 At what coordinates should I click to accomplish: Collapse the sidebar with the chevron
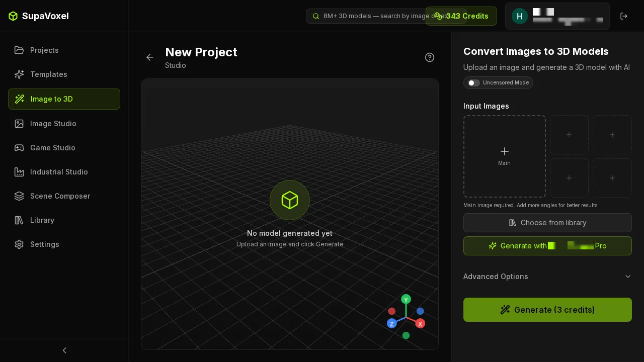pyautogui.click(x=64, y=350)
